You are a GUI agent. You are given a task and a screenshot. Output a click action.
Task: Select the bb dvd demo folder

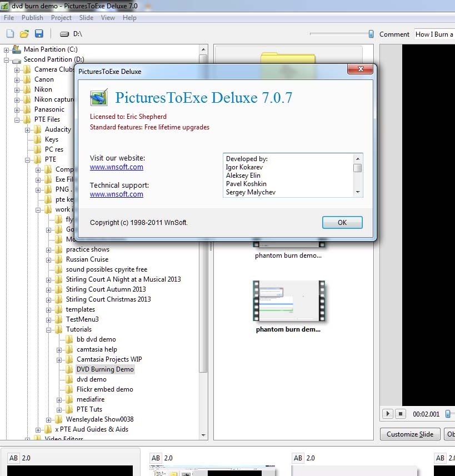(x=96, y=339)
